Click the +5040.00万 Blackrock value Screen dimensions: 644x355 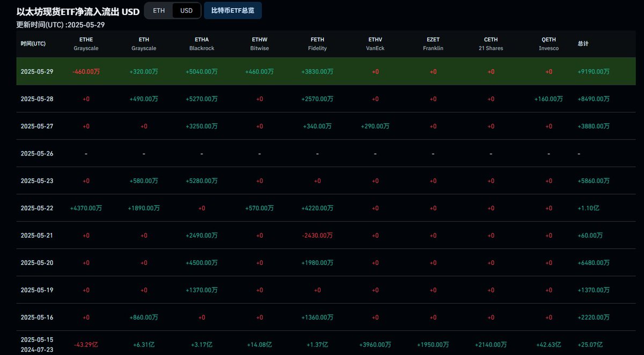coord(202,71)
